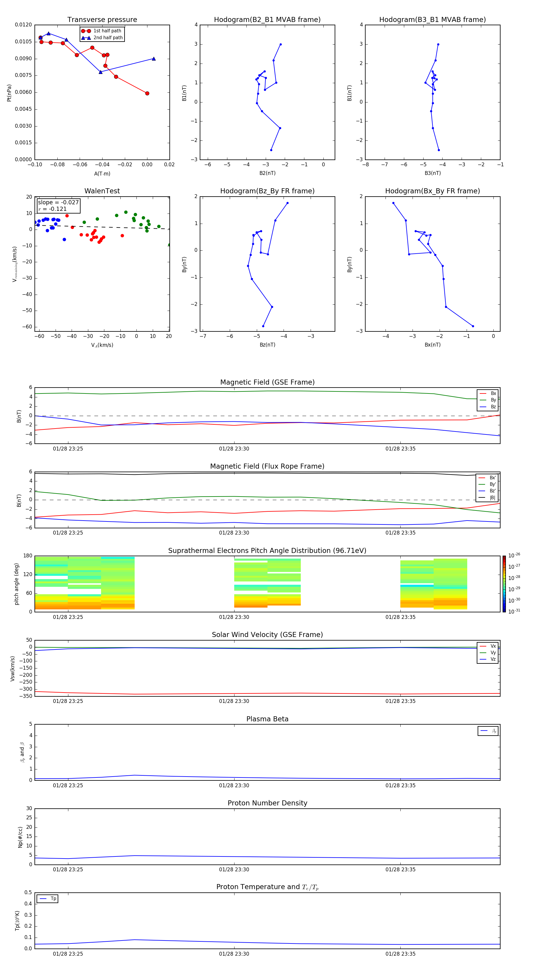Click the "Vsw(km/s)" y-axis label

point(12,668)
